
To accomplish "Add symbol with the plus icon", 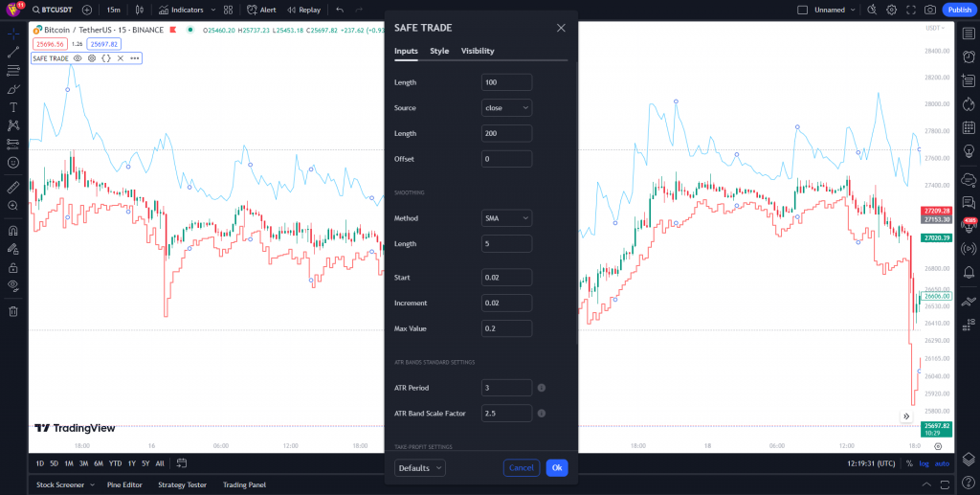I will [87, 10].
